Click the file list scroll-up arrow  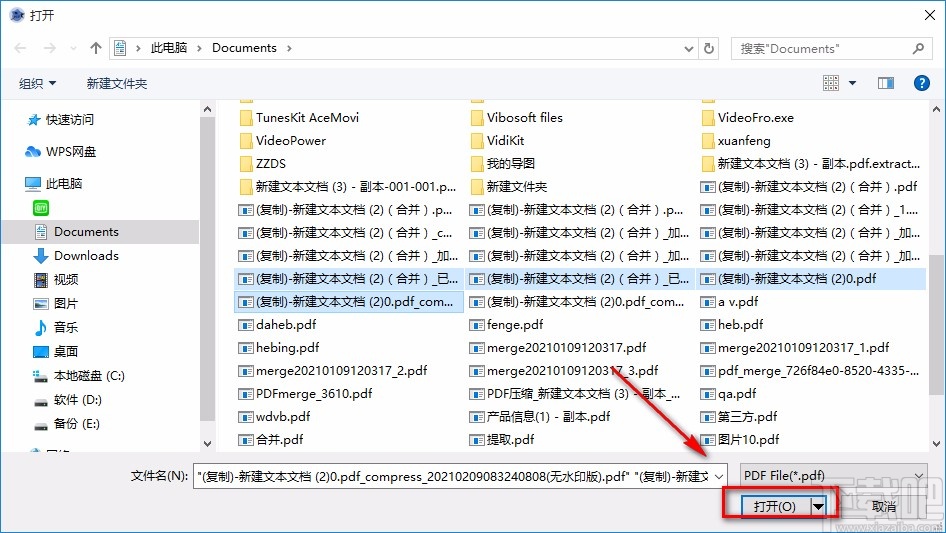click(936, 109)
